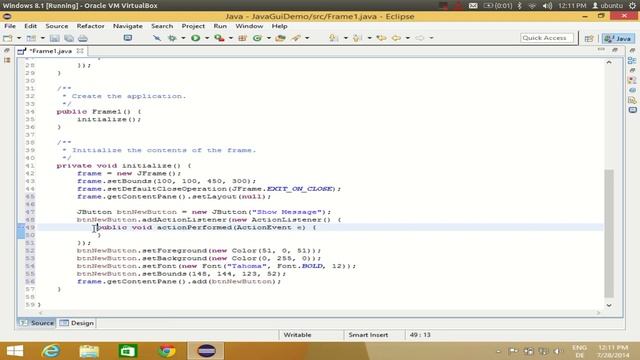Click the Save icon in toolbar

point(54,38)
